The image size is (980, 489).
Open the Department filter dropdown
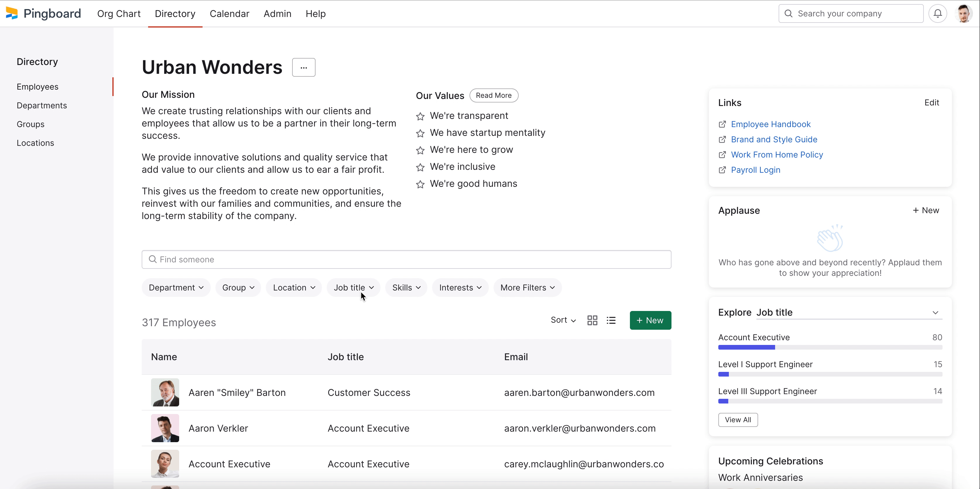tap(176, 288)
